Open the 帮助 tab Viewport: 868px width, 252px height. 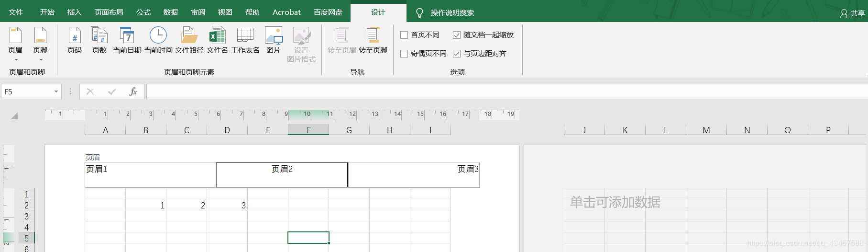[x=253, y=12]
